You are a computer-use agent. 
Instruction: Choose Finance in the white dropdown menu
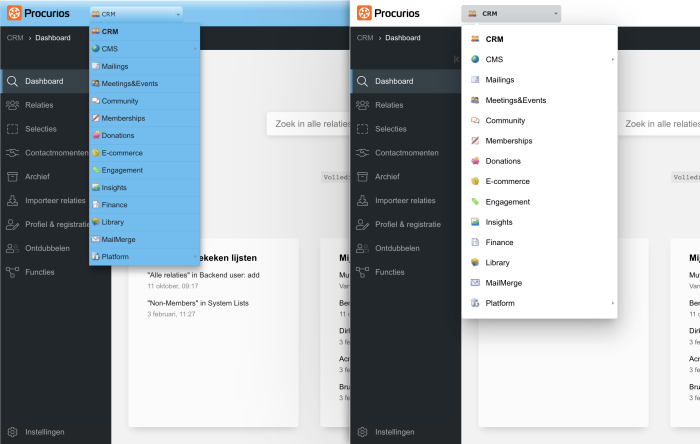(x=539, y=242)
